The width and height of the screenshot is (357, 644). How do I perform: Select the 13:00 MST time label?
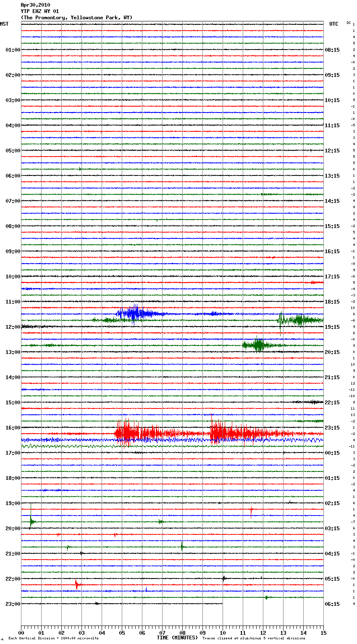(13, 352)
